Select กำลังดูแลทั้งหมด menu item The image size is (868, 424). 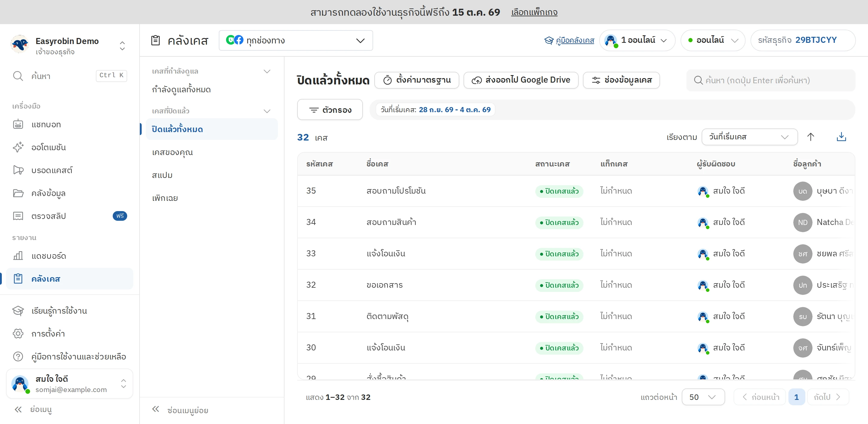pos(212,89)
